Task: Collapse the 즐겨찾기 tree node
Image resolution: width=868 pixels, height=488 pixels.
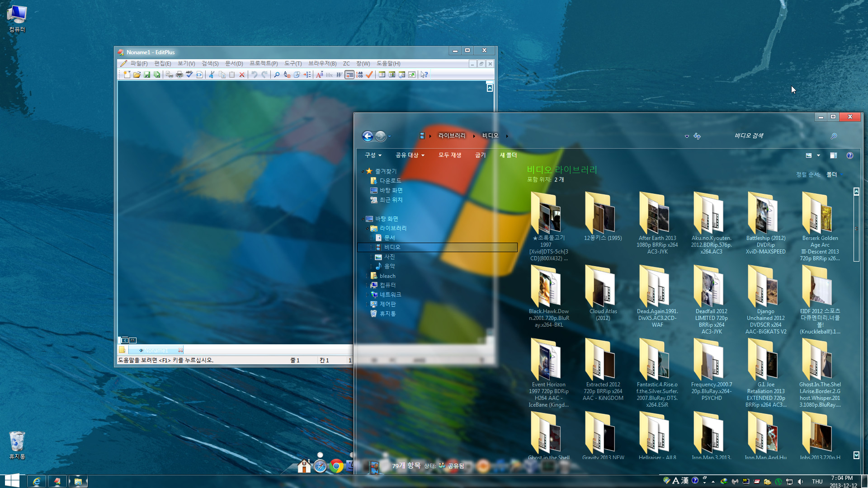Action: [363, 172]
